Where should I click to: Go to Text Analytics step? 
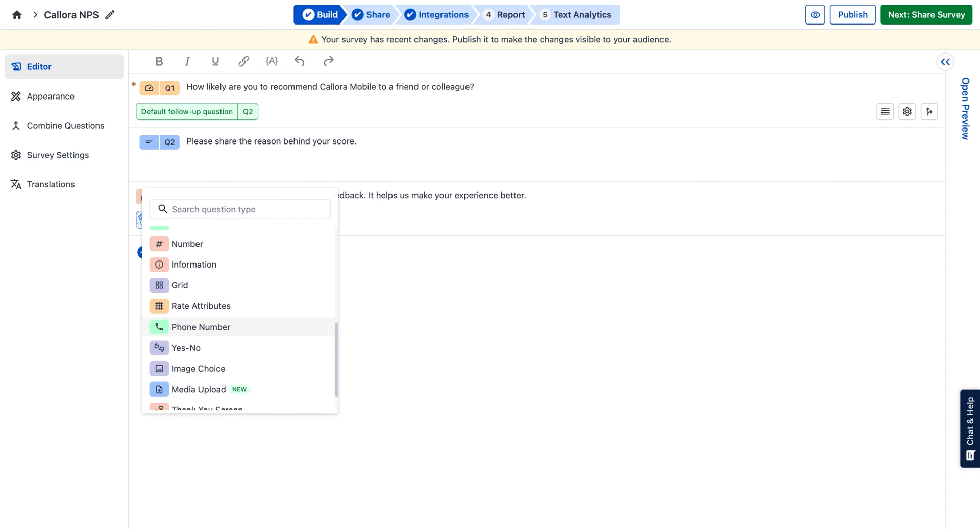[576, 15]
